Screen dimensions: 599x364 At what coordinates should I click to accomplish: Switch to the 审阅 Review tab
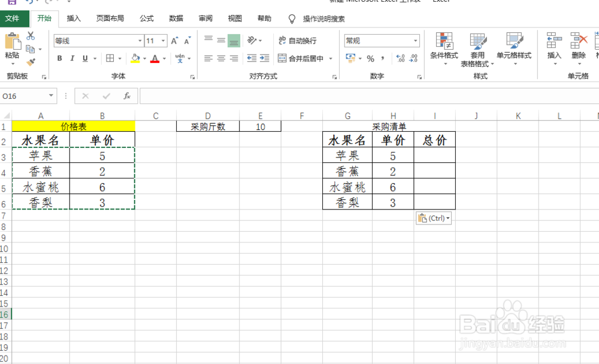(205, 19)
